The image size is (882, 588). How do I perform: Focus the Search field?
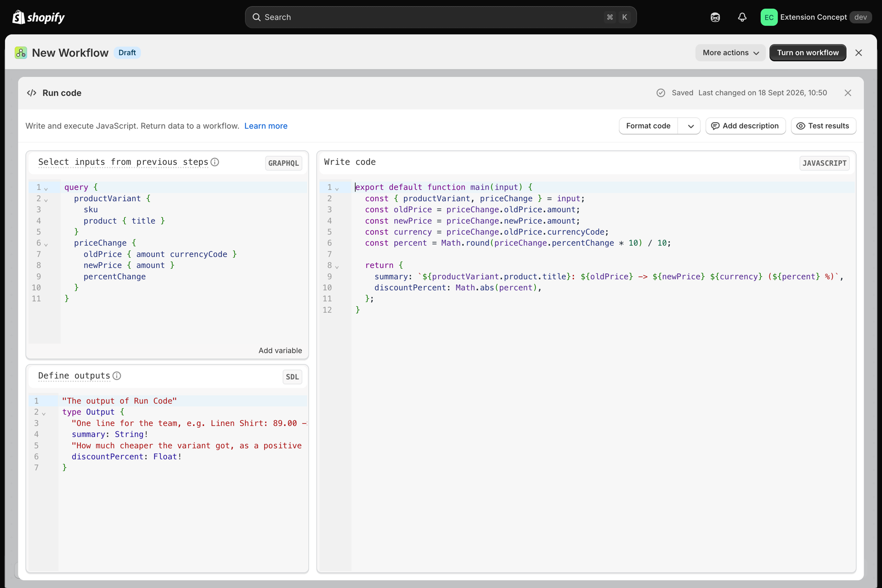(441, 17)
